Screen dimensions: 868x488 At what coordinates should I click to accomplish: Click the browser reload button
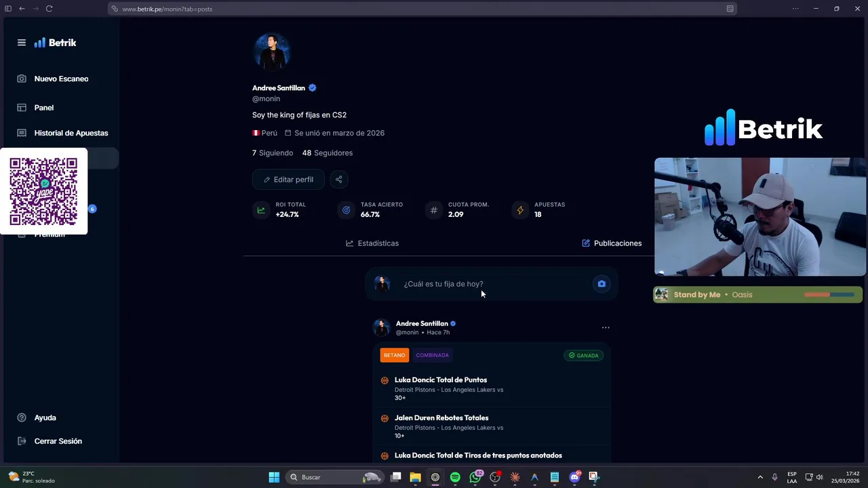50,9
